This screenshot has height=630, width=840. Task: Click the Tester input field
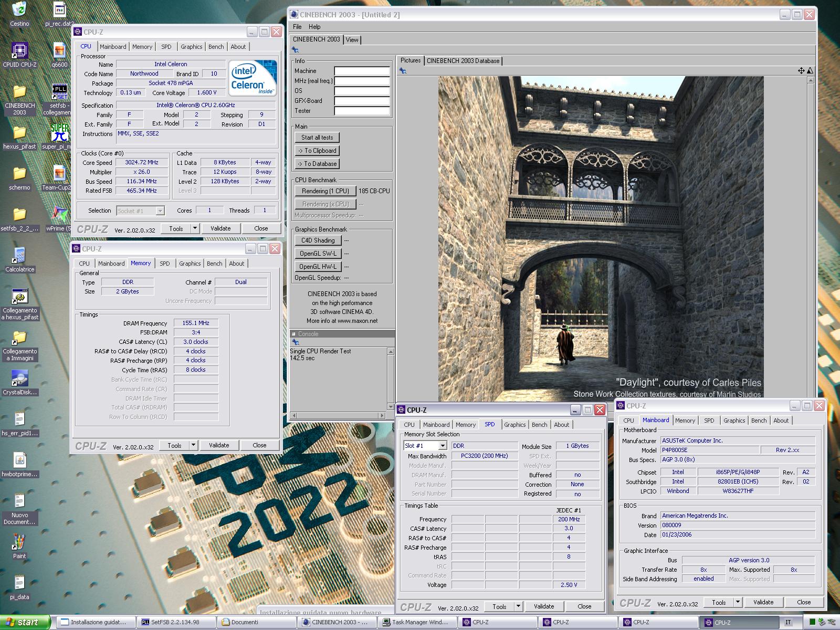coord(362,111)
